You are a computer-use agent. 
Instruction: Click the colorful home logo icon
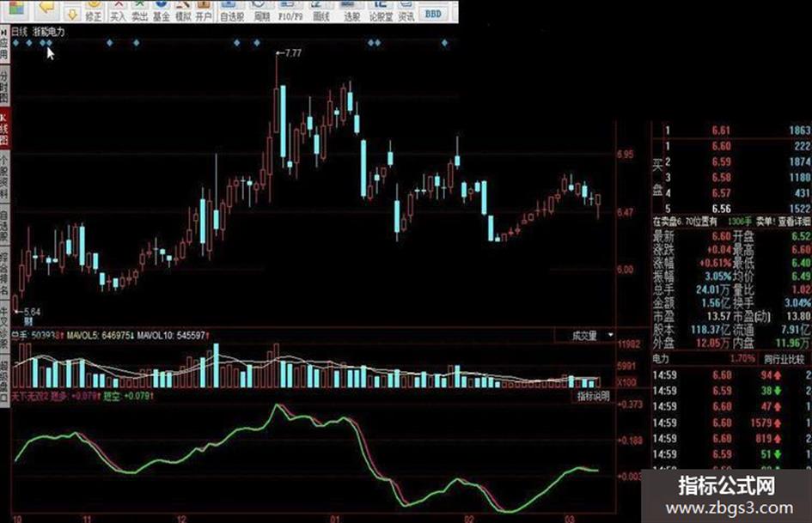point(16,7)
